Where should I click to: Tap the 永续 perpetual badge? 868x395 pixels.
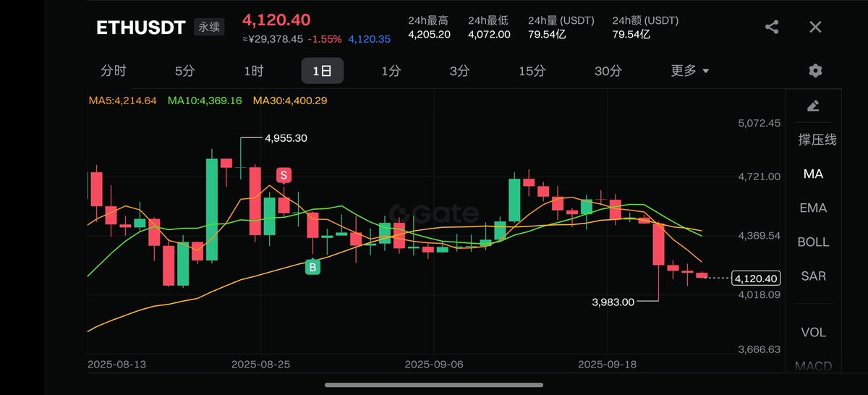(x=209, y=28)
